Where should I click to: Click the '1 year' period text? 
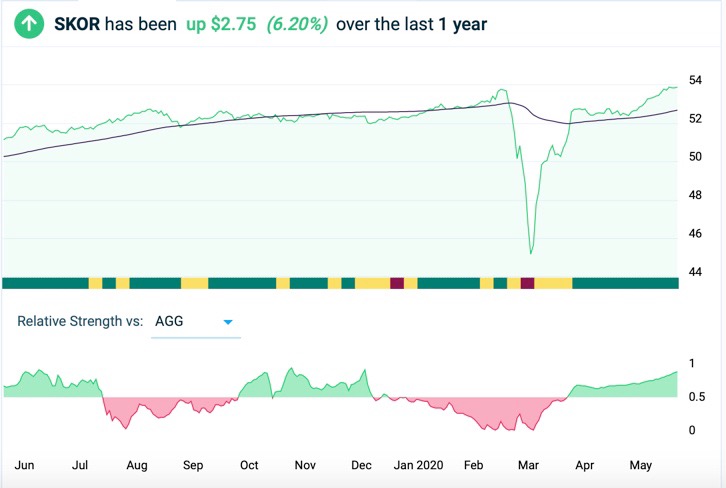462,22
